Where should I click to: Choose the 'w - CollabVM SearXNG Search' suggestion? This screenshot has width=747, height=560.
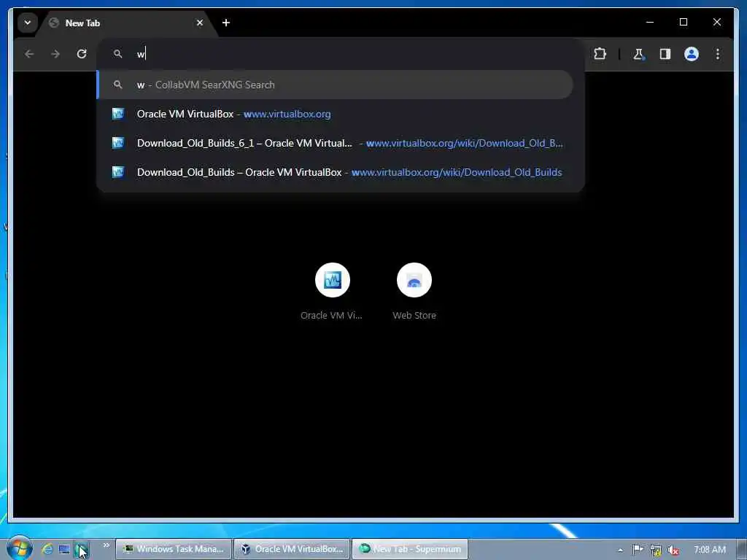click(x=335, y=85)
